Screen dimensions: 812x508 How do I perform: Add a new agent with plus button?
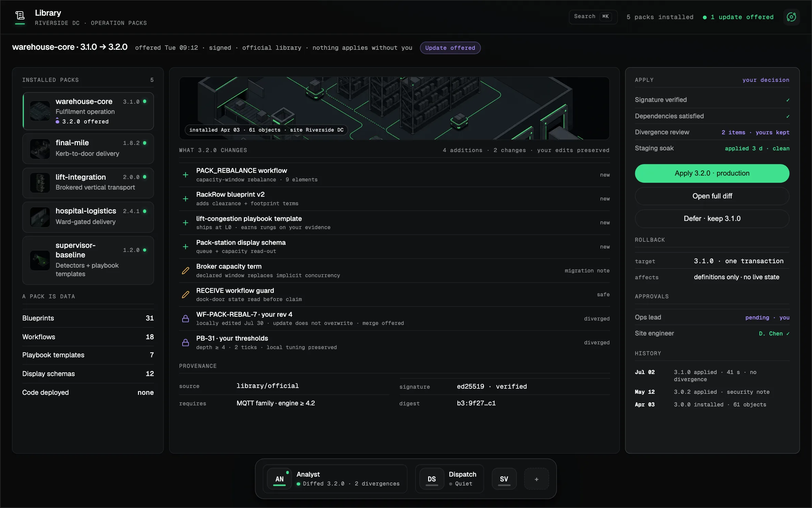pos(536,479)
